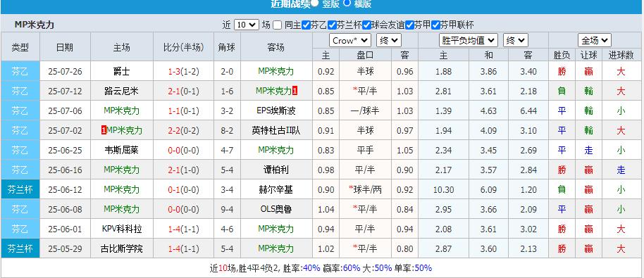The height and width of the screenshot is (278, 644).
Task: Select the 竖版 radio button
Action: coord(315,4)
